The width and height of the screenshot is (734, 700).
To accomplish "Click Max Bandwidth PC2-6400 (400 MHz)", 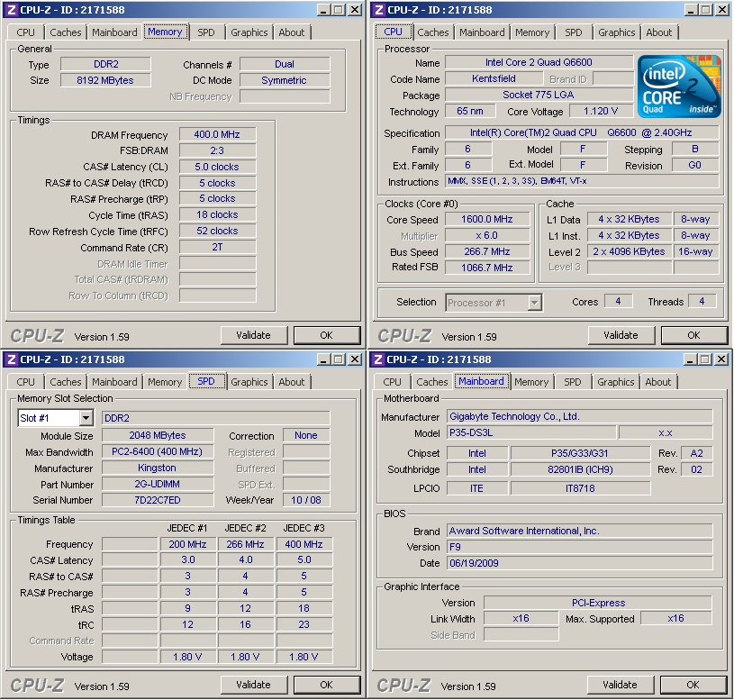I will pos(158,452).
